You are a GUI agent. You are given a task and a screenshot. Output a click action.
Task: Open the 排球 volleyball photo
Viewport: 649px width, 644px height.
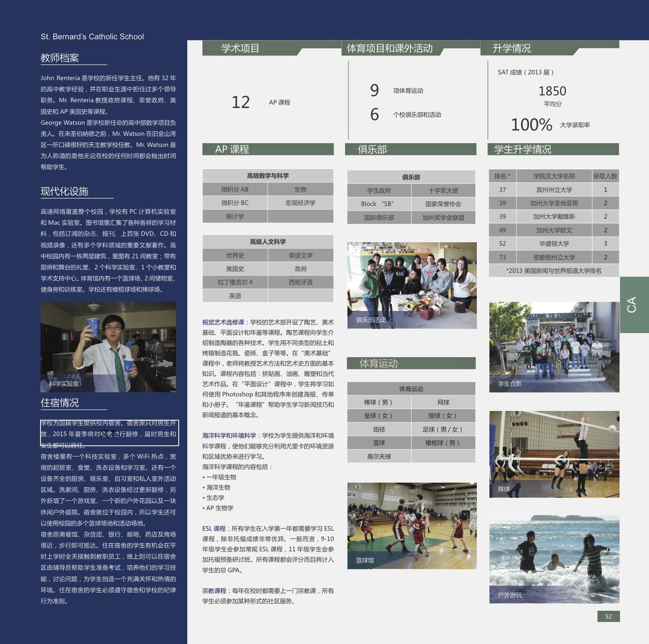(554, 454)
